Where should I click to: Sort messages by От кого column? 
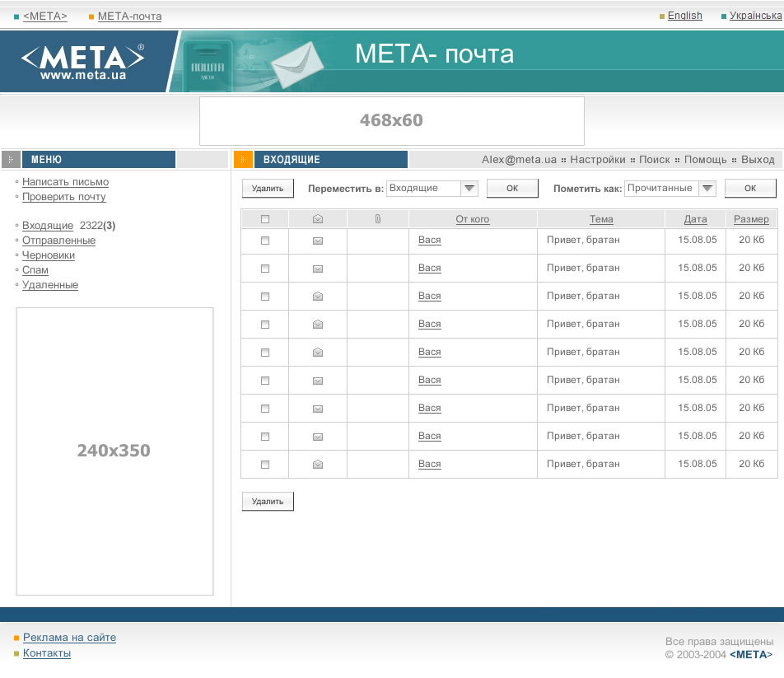tap(473, 219)
